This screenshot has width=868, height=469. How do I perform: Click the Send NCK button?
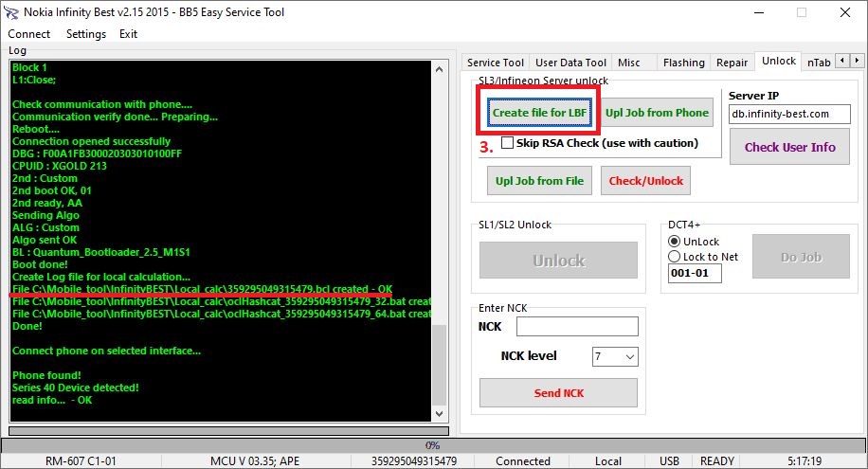[x=558, y=392]
